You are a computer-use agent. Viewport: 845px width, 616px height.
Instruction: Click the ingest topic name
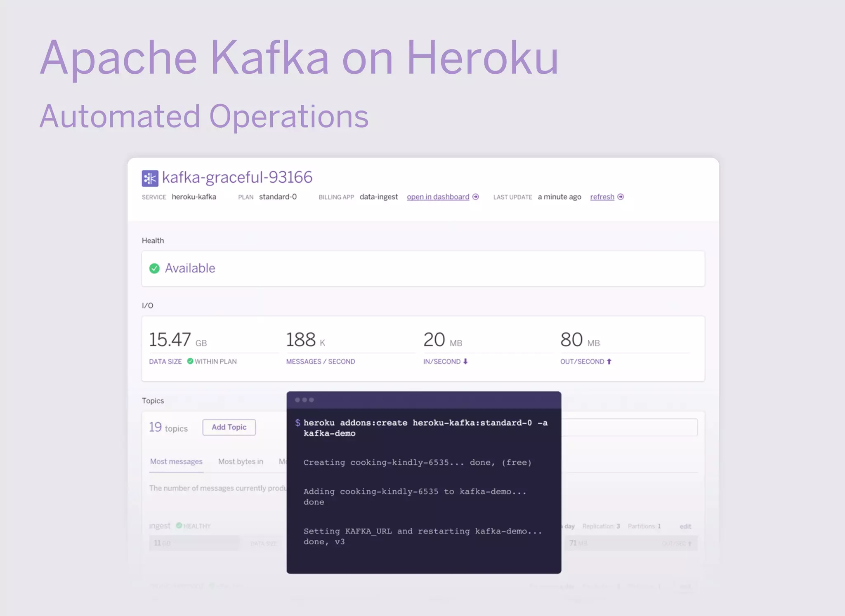tap(160, 526)
